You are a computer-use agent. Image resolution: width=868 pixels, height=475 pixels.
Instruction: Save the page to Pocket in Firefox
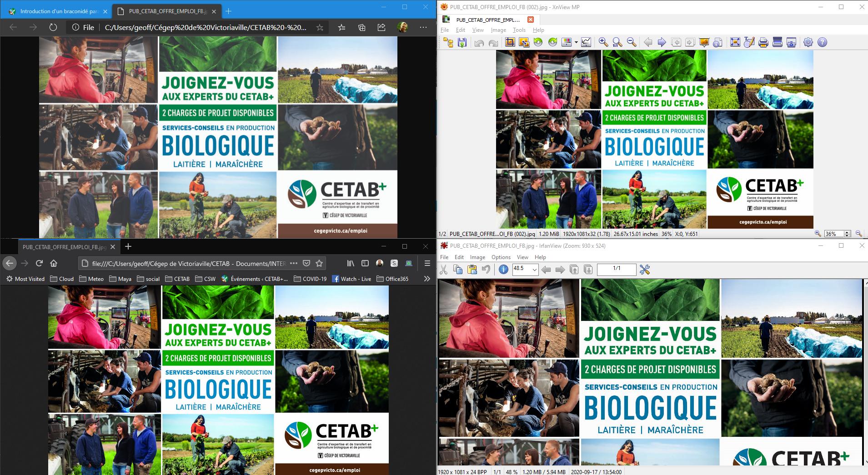pos(306,263)
